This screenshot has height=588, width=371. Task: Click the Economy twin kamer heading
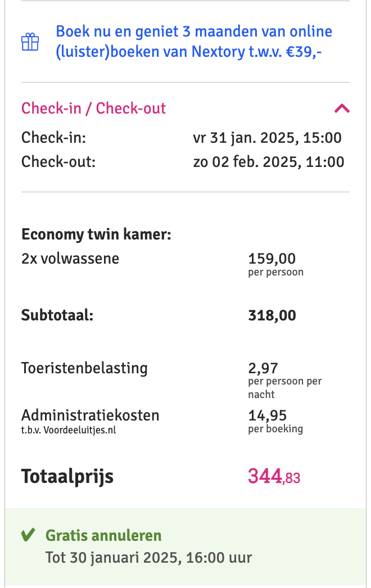(x=96, y=234)
